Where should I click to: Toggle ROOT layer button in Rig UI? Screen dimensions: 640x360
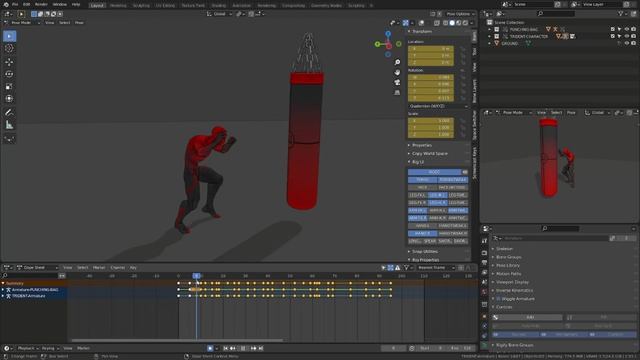[435, 172]
